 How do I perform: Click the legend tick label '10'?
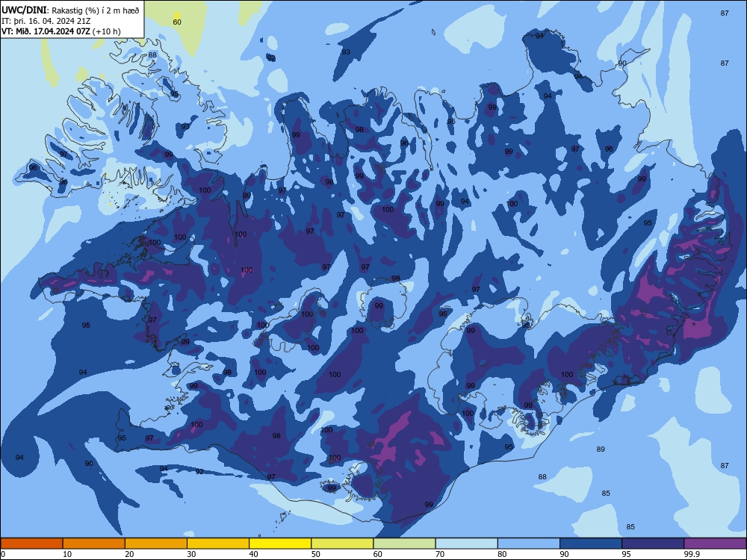67,554
